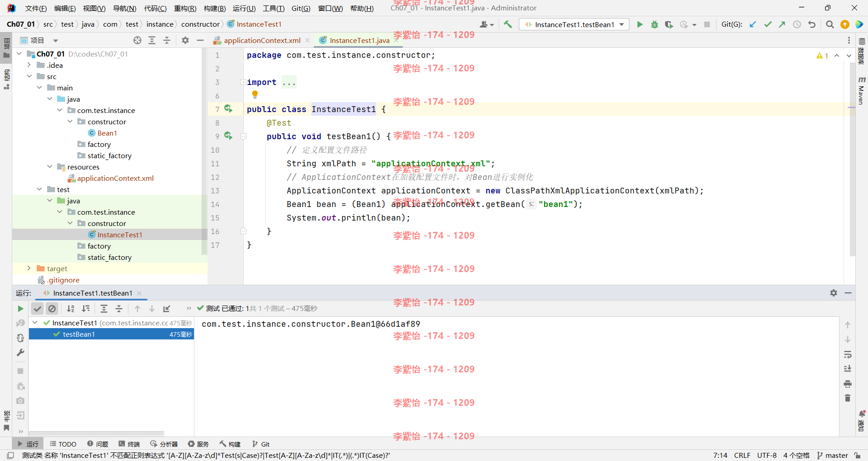Screen dimensions: 868x461
Task: Close the applicationContext.xml editor tab
Action: coord(307,40)
